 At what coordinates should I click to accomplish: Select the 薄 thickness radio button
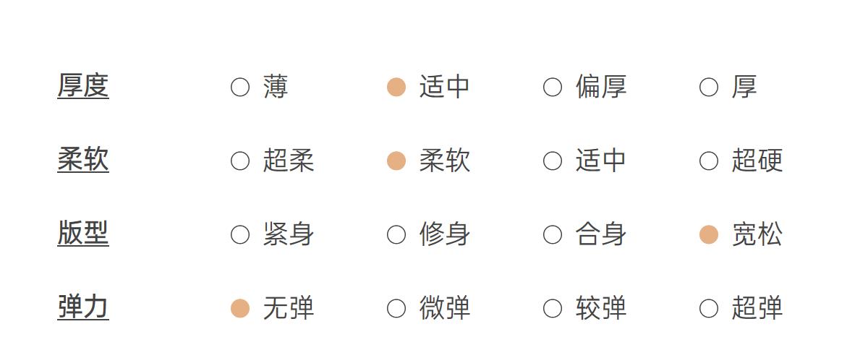tap(240, 88)
